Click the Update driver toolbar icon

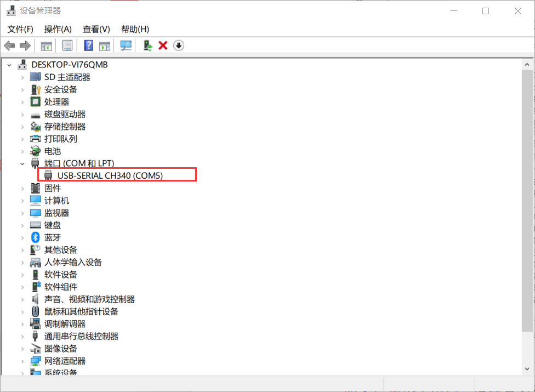(146, 46)
